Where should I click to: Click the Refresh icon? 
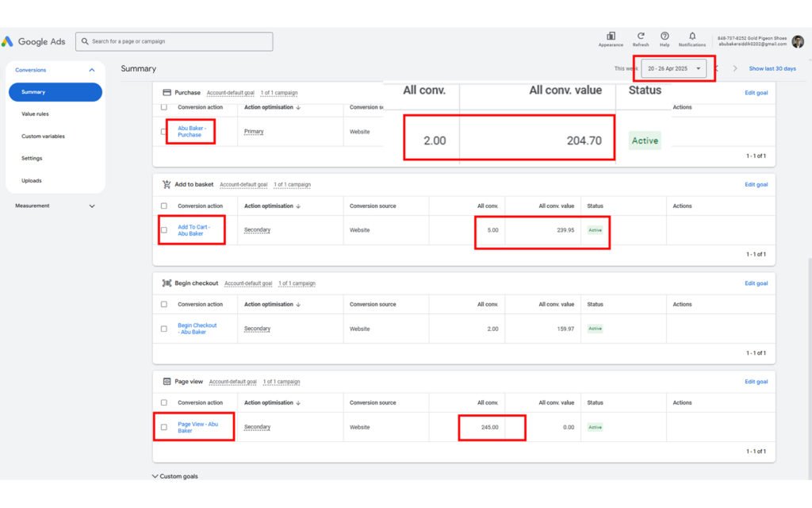(641, 36)
